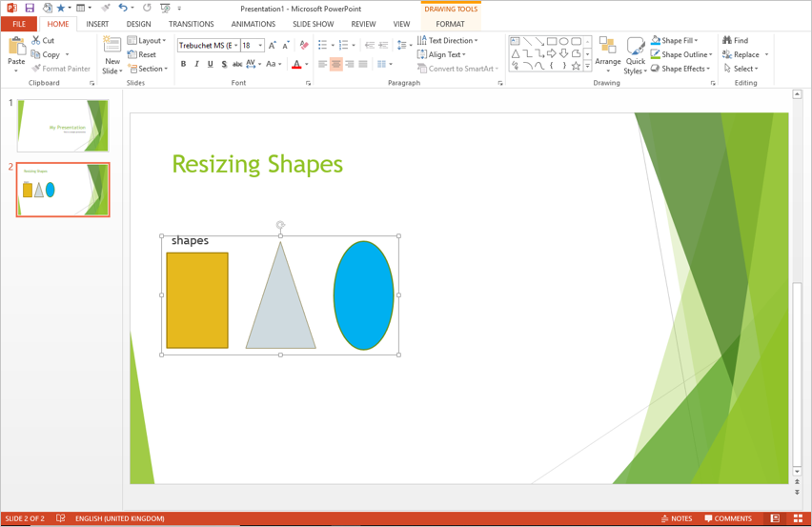Screen dimensions: 812x527
Task: Open the font name dropdown
Action: click(x=236, y=46)
